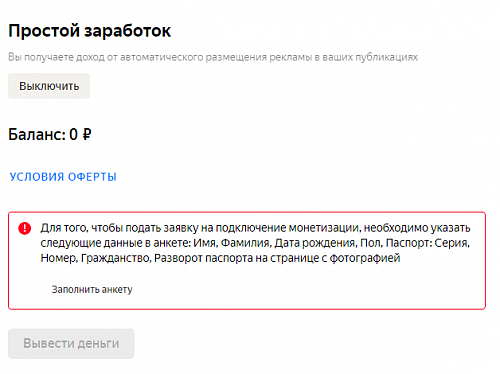The height and width of the screenshot is (374, 500).
Task: Click Дата рождения in the alert text
Action: [x=315, y=243]
